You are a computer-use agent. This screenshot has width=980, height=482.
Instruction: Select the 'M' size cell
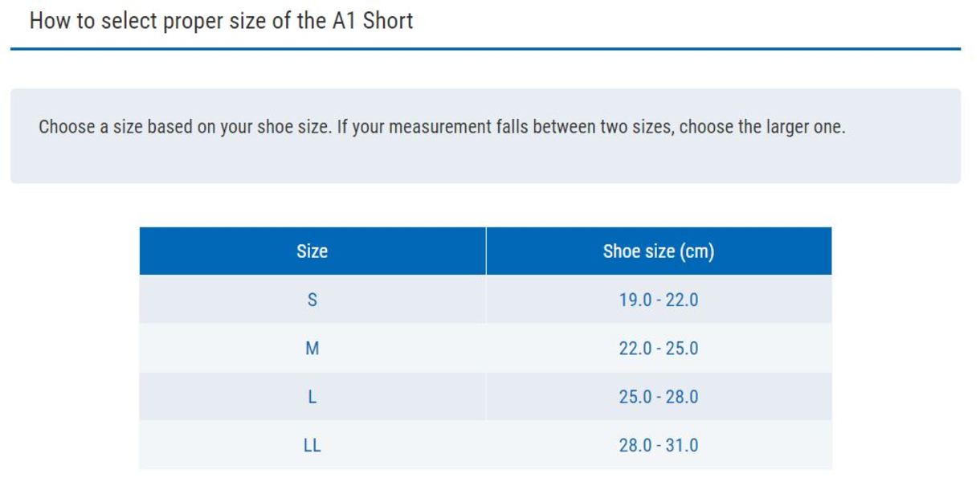312,349
